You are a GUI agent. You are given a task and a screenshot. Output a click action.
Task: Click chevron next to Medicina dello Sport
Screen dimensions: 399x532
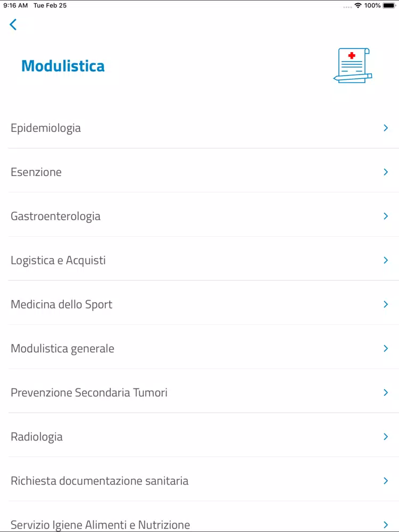point(386,304)
